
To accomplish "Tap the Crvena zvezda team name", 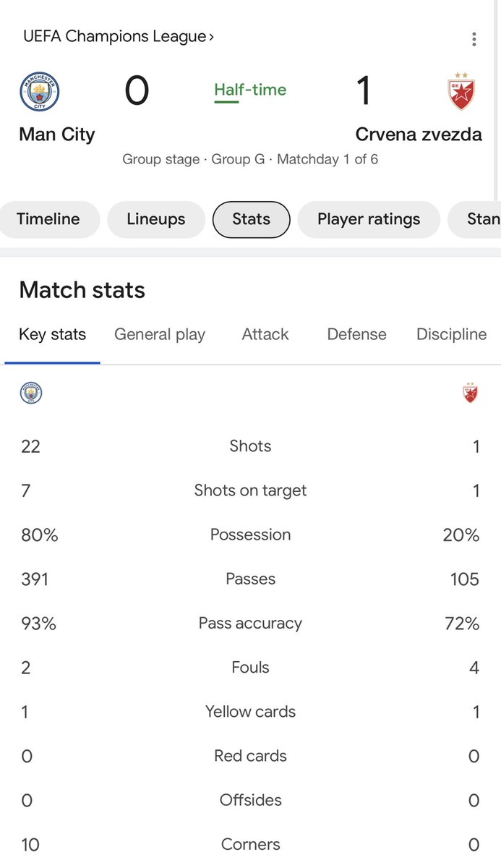I will pos(419,135).
